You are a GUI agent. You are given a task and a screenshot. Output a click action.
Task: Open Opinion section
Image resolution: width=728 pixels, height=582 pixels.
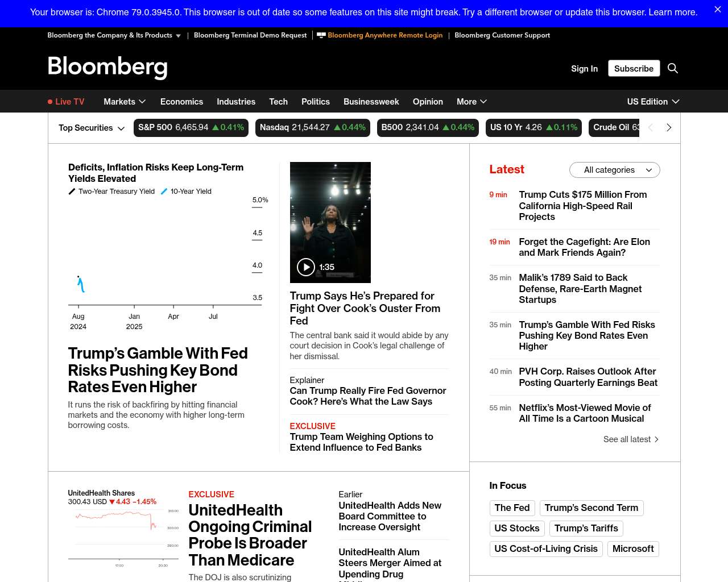pos(428,102)
